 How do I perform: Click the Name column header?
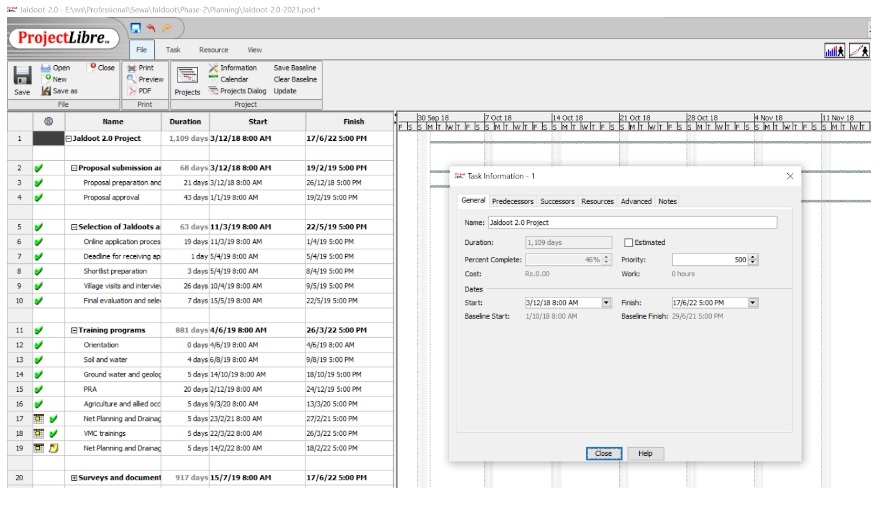(x=113, y=121)
